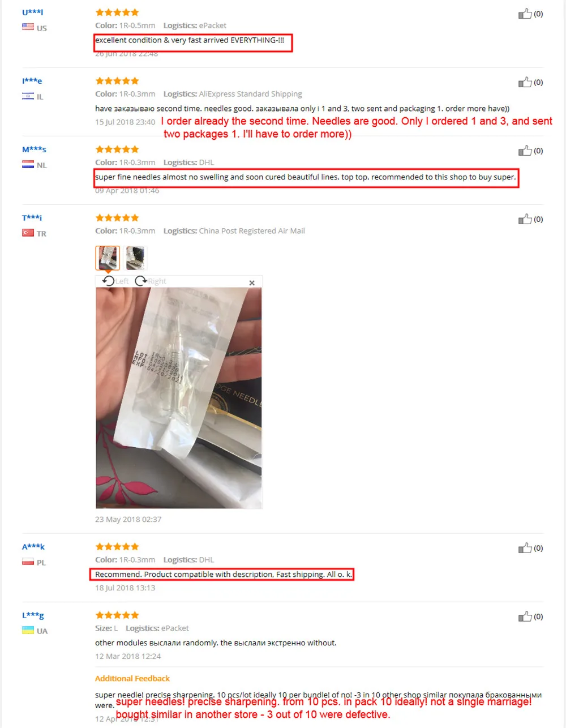The height and width of the screenshot is (728, 566).
Task: Click reviewer T***i's username
Action: coord(32,217)
